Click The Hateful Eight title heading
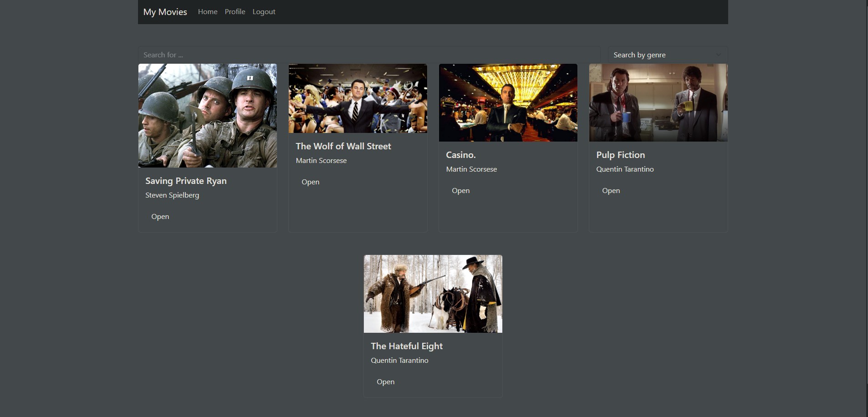The height and width of the screenshot is (417, 868). click(x=407, y=346)
